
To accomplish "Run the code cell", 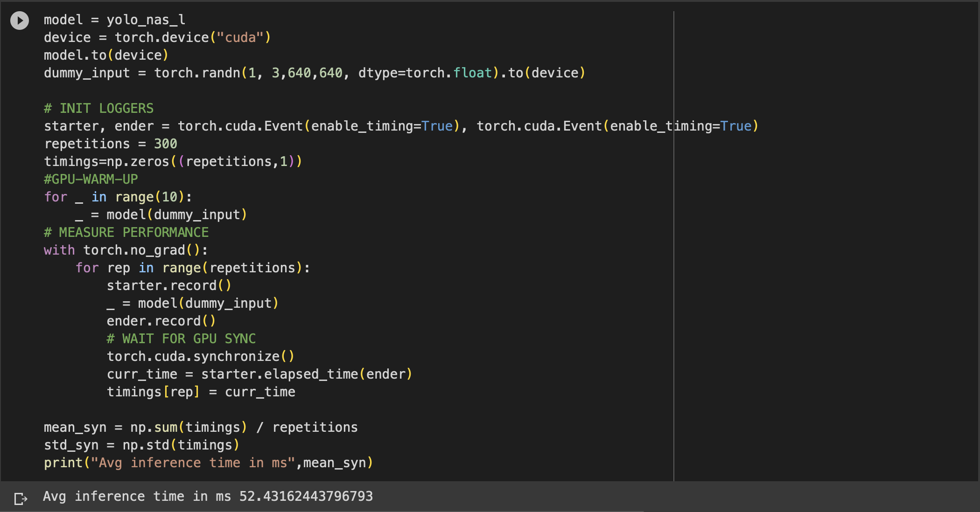I will [x=19, y=20].
